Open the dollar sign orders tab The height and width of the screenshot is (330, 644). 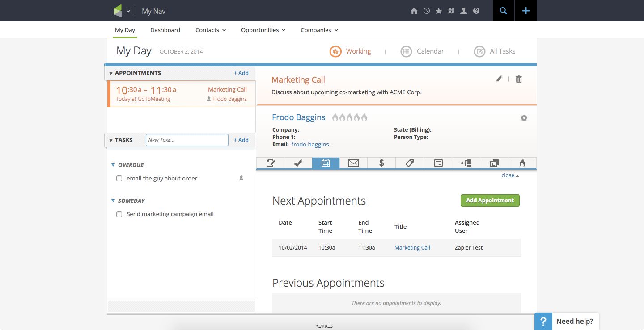click(x=381, y=163)
